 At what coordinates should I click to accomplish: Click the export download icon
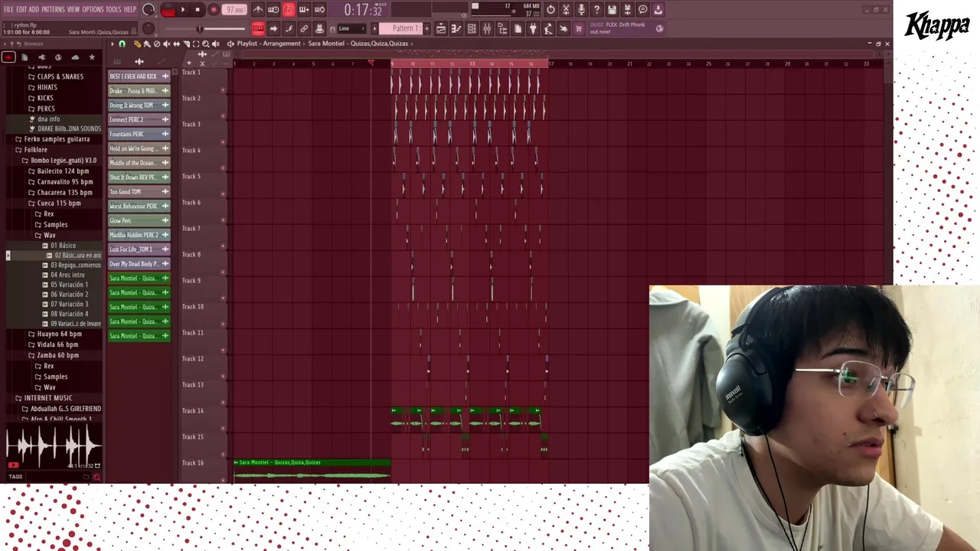pos(658,9)
